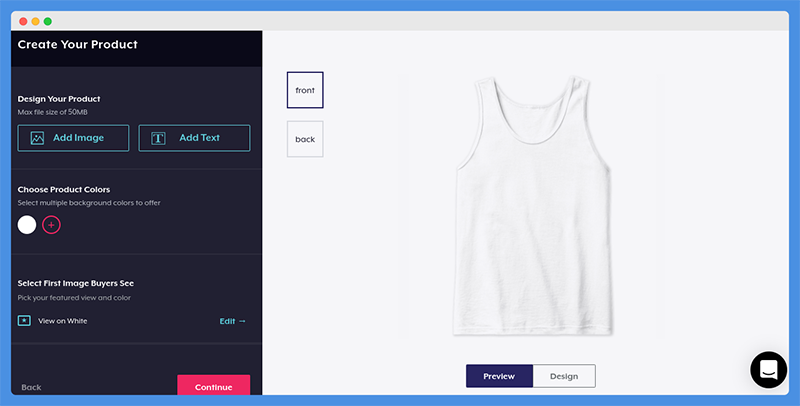Click the green maximize window button
The image size is (800, 406).
click(47, 21)
